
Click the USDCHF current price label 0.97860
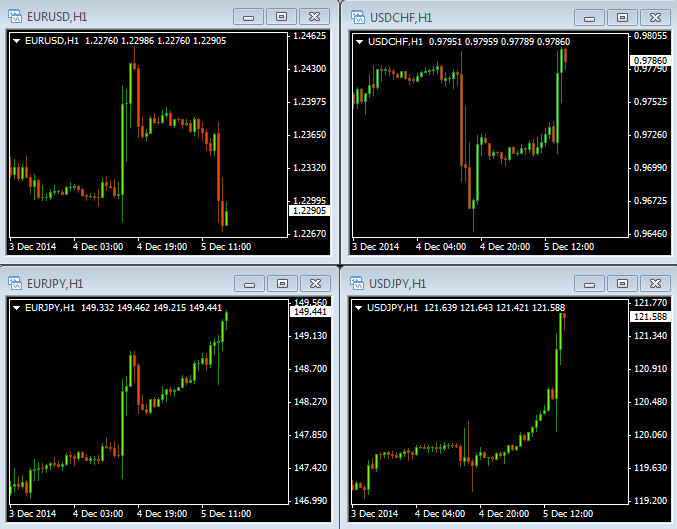[x=650, y=60]
